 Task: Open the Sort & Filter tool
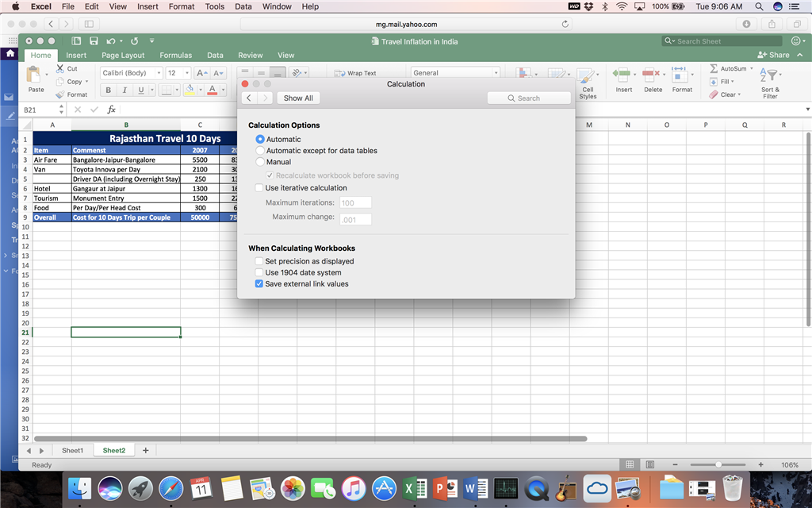[x=769, y=82]
